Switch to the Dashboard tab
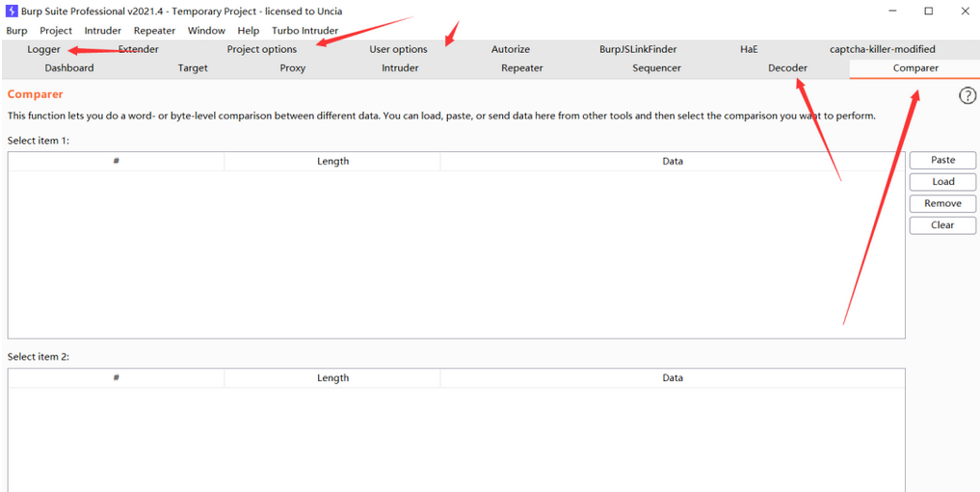Image resolution: width=980 pixels, height=492 pixels. pos(69,68)
